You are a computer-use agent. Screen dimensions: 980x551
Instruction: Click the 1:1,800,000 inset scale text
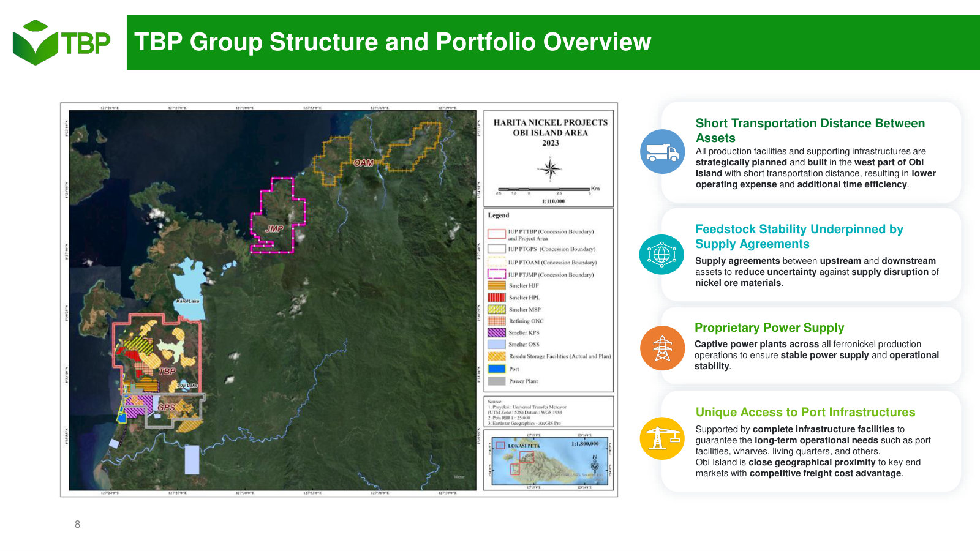(585, 444)
